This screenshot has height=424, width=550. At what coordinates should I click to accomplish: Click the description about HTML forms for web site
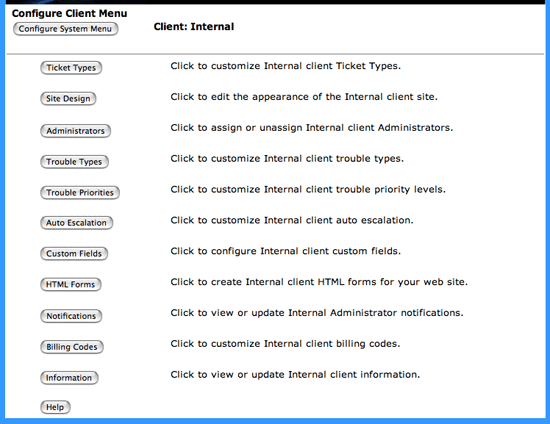[x=319, y=282]
